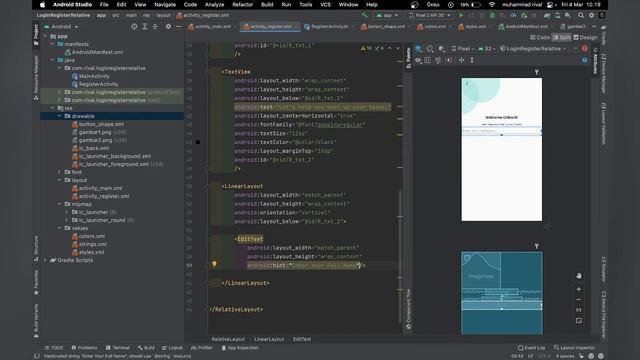Click the Clear Constraints icon in layout toolbar
The width and height of the screenshot is (640, 360).
tap(438, 60)
